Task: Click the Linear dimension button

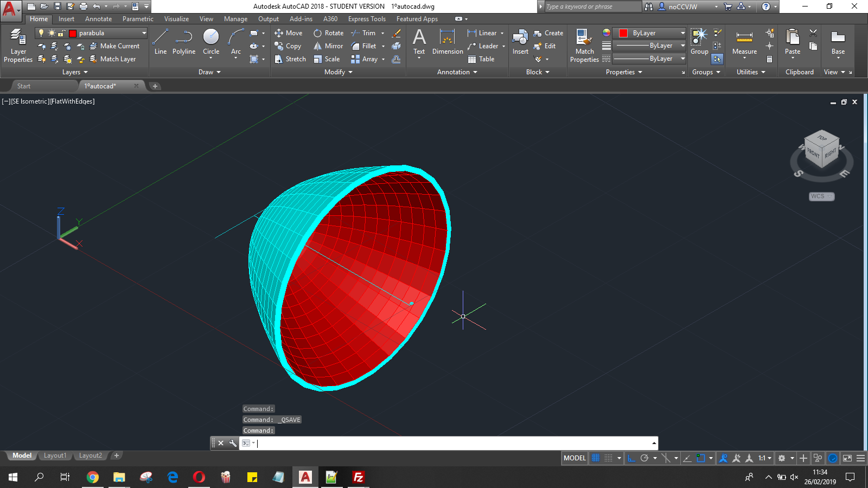Action: click(x=482, y=33)
